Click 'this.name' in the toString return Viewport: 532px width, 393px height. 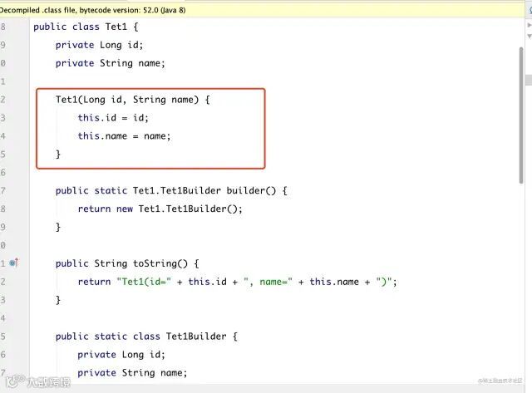(x=334, y=282)
